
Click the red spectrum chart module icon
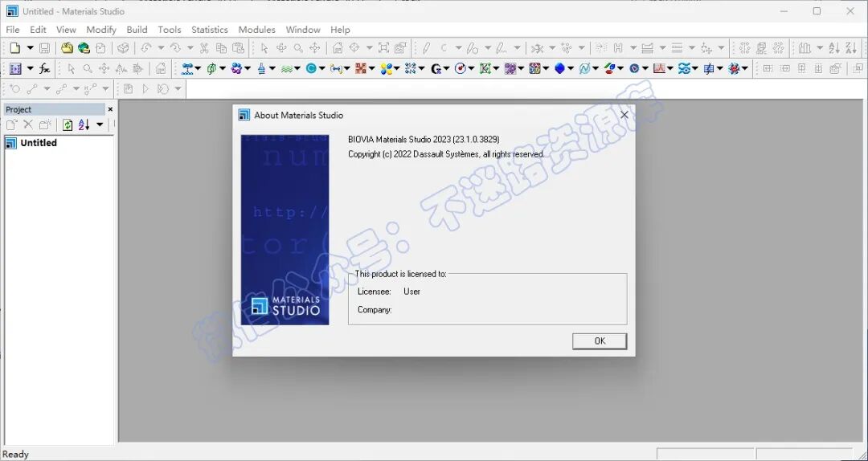pyautogui.click(x=659, y=68)
